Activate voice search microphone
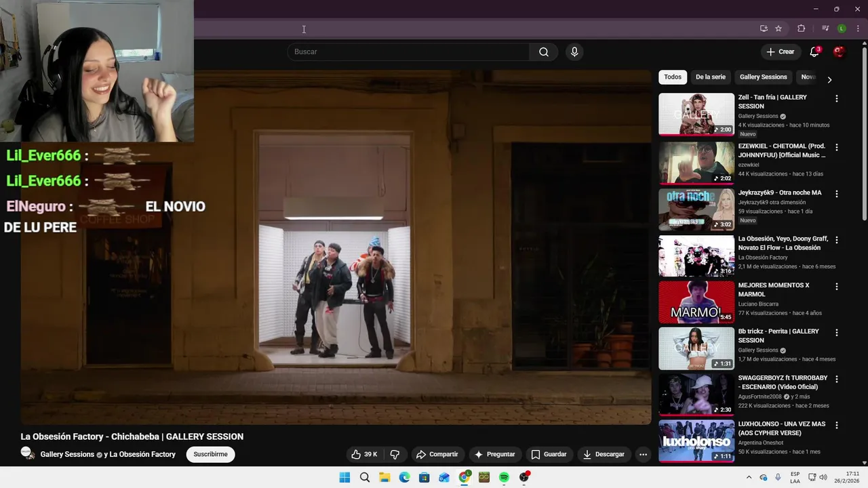 (x=574, y=52)
